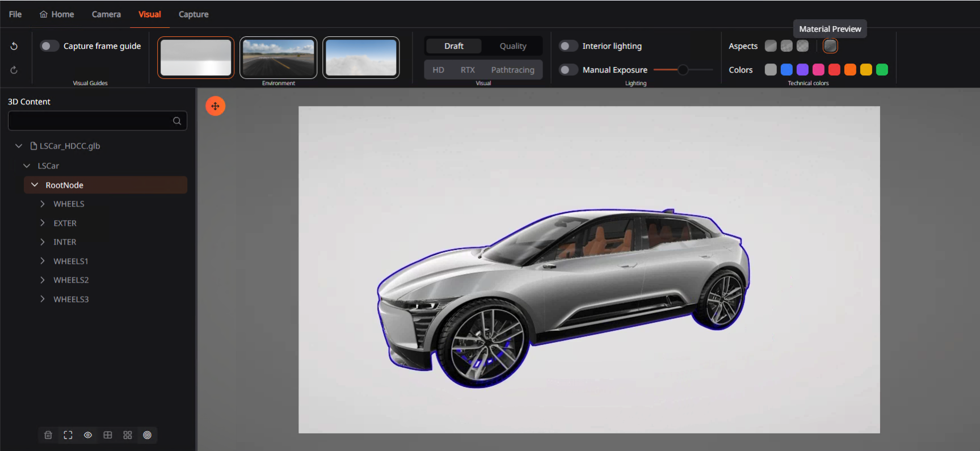Collapse the RootNode chevron
The height and width of the screenshot is (451, 980).
point(35,185)
